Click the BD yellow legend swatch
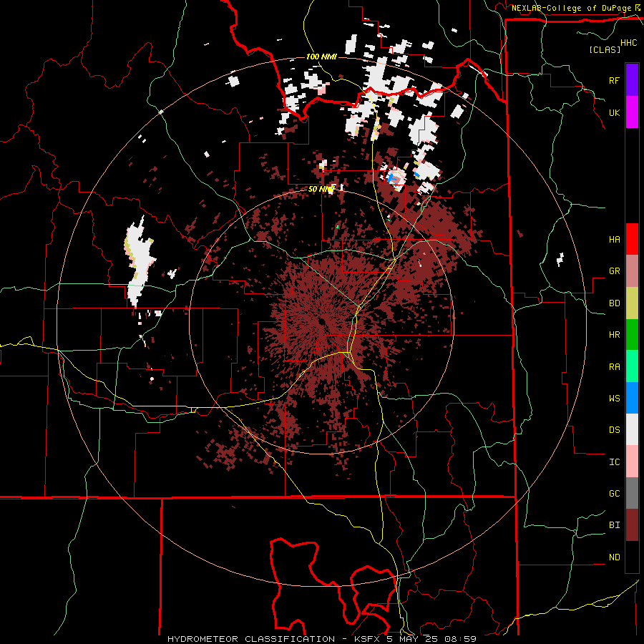The width and height of the screenshot is (644, 644). (x=632, y=303)
